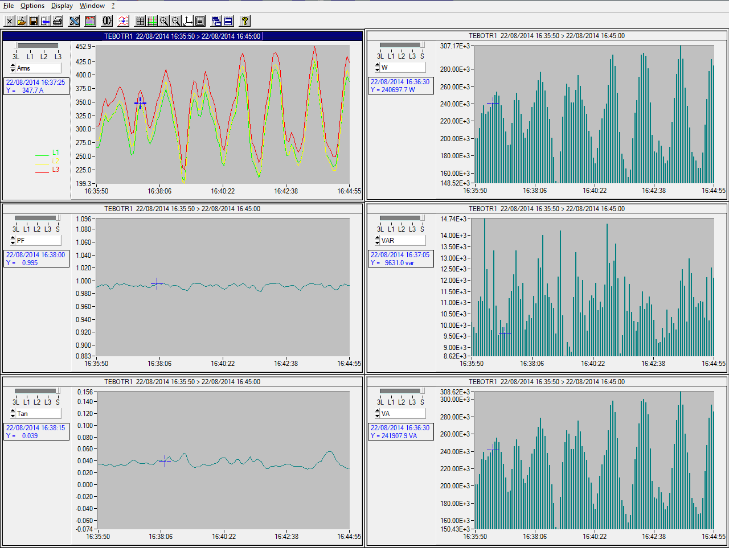729x560 pixels.
Task: Click the readout 'Y = 0.995'
Action: (x=22, y=263)
